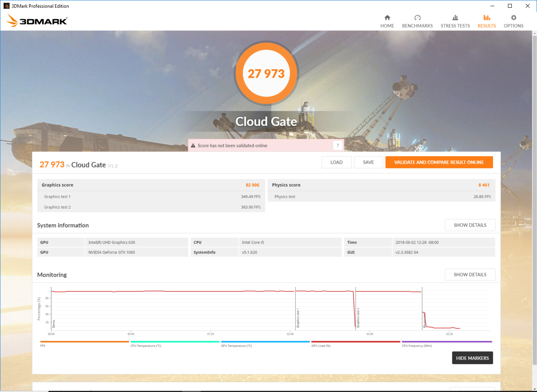Click GUI version v2.3.3682 64 cell
Image resolution: width=537 pixels, height=392 pixels.
tap(444, 252)
